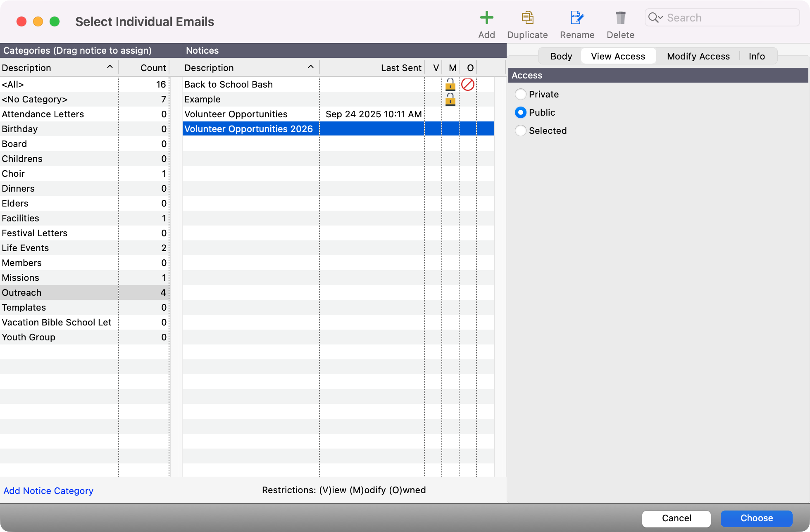This screenshot has height=532, width=810.
Task: Click the Cancel button
Action: (x=677, y=518)
